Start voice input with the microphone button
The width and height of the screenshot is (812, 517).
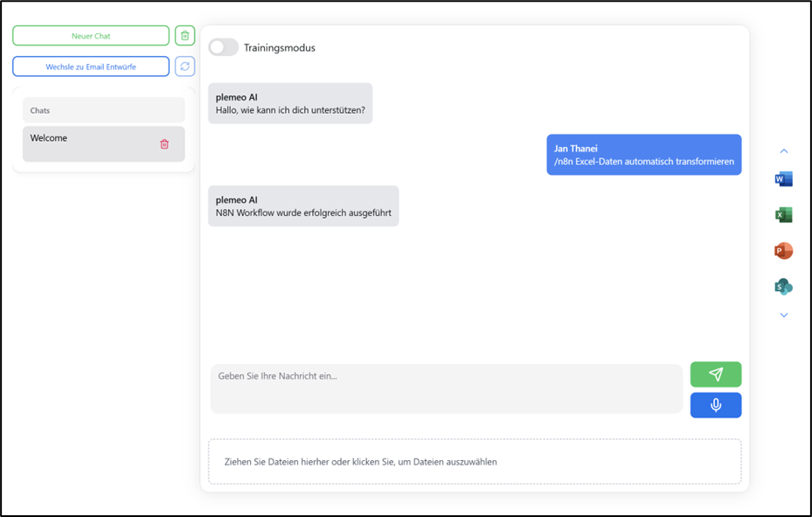[715, 405]
